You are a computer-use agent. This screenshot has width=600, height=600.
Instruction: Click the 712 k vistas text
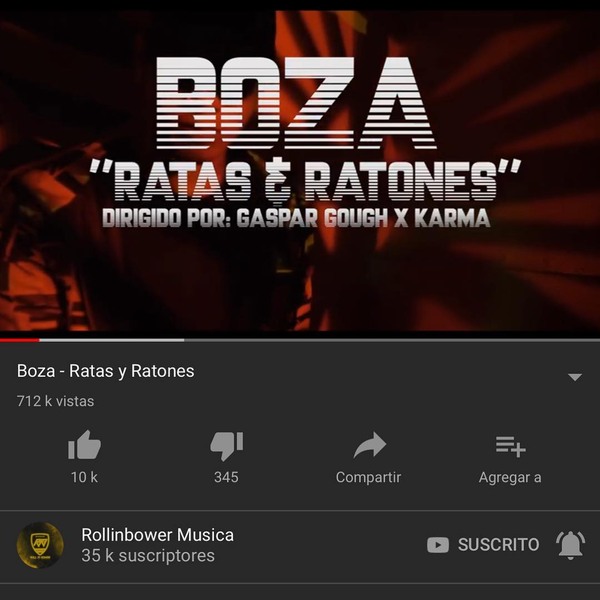(55, 401)
